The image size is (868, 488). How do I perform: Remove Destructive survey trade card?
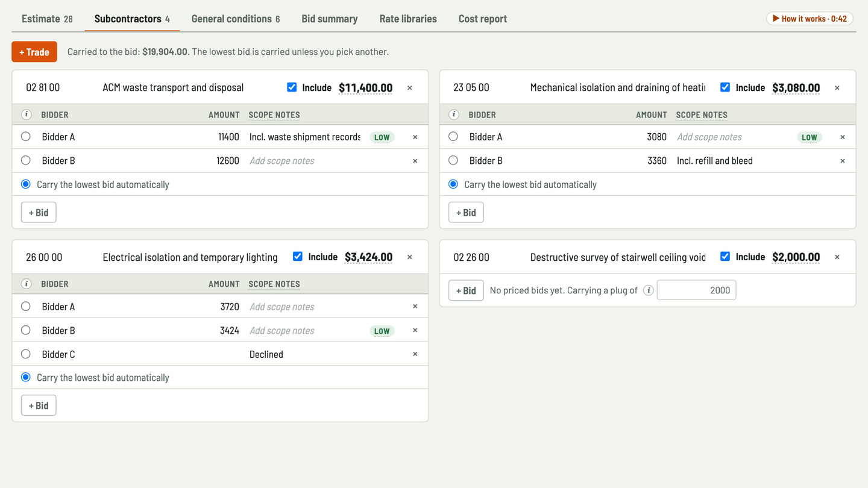(x=837, y=257)
